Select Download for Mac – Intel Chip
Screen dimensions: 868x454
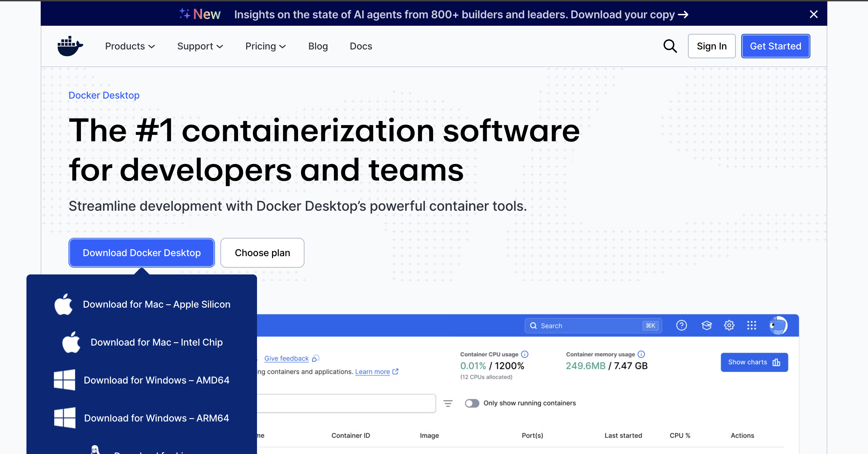click(x=142, y=342)
